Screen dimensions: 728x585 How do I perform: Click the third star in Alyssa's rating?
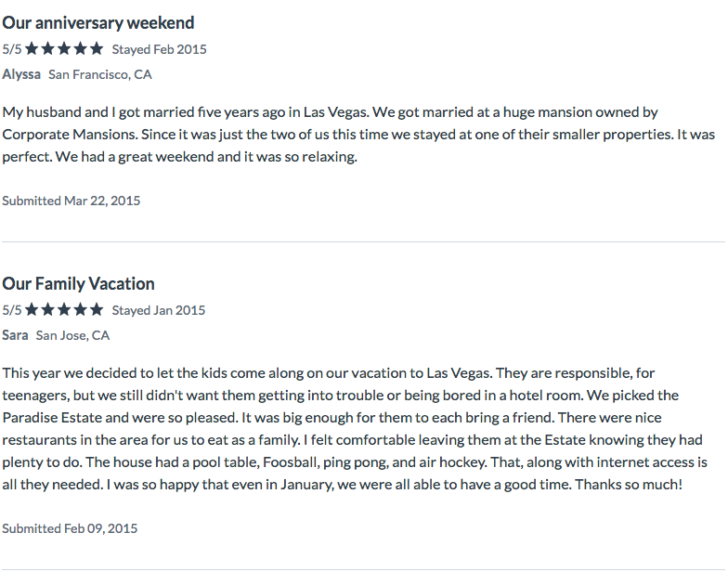tap(64, 48)
